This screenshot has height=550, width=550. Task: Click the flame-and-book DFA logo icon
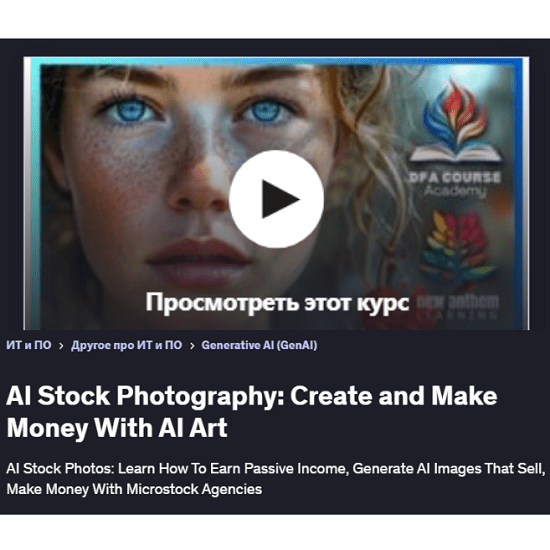tap(455, 121)
